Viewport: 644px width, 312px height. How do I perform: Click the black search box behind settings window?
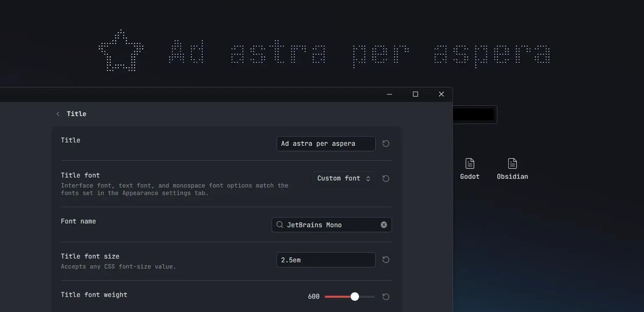tap(474, 114)
